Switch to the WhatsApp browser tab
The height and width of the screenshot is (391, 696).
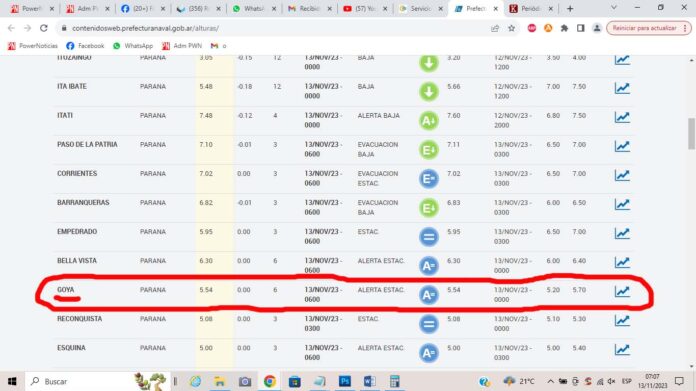[x=254, y=8]
